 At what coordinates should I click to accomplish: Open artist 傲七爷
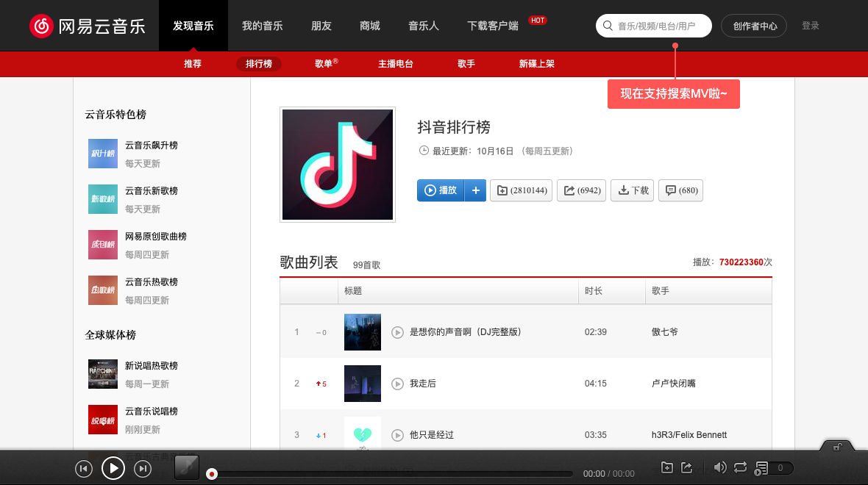[665, 332]
